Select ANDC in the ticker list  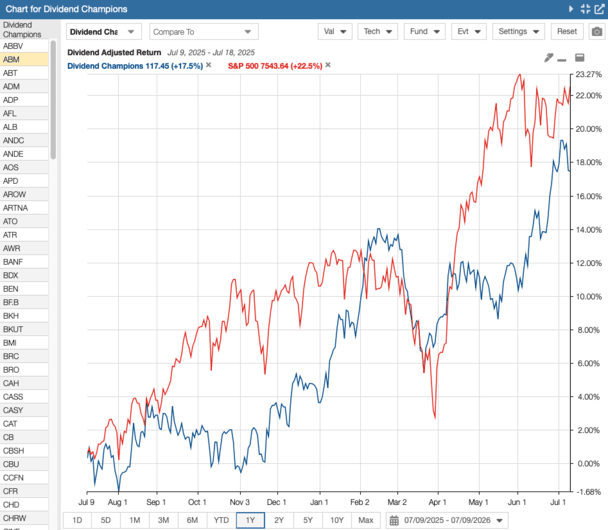click(x=24, y=140)
